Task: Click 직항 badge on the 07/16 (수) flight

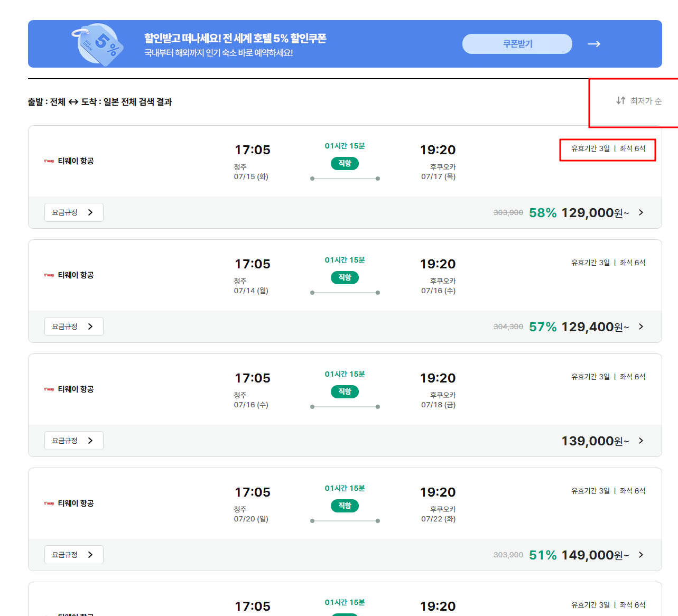Action: point(345,392)
